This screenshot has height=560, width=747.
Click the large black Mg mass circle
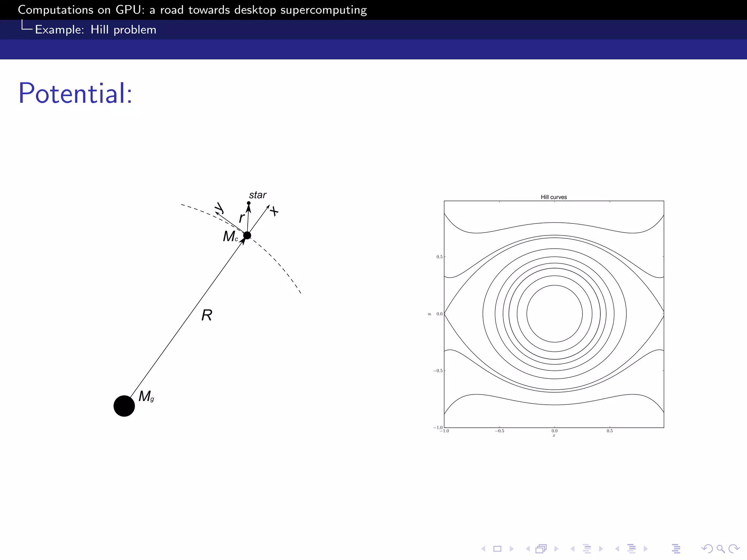coord(124,406)
